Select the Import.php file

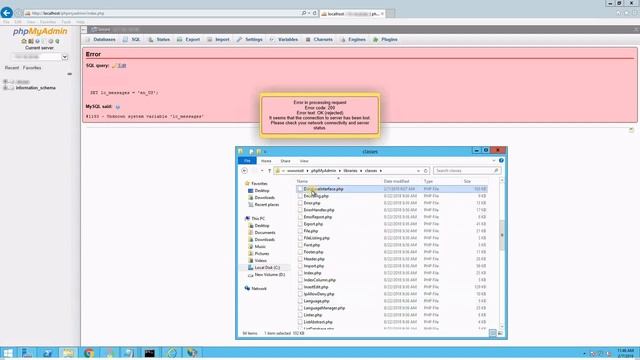pos(314,266)
